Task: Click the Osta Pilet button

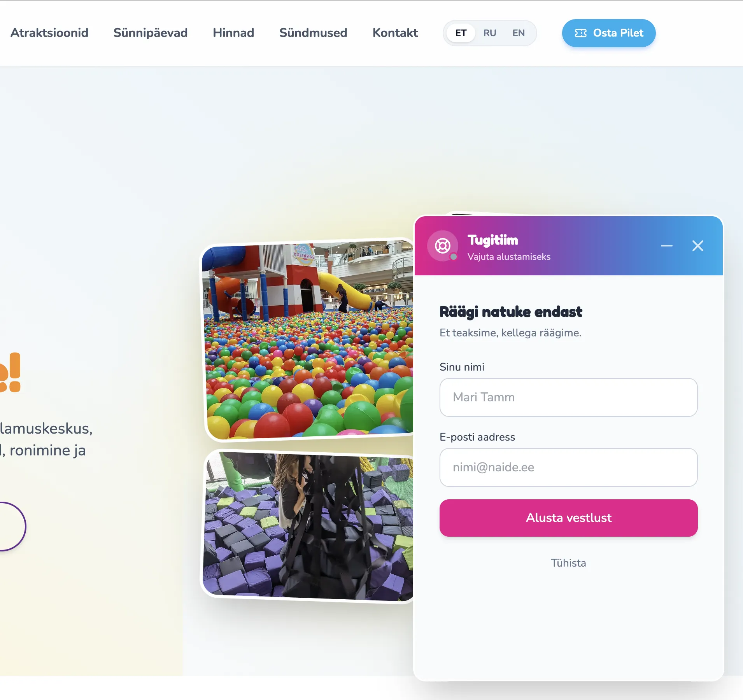Action: pyautogui.click(x=608, y=33)
